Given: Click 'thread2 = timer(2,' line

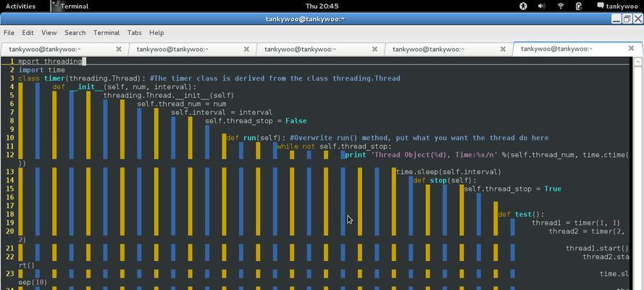Looking at the screenshot, I should click(587, 231).
